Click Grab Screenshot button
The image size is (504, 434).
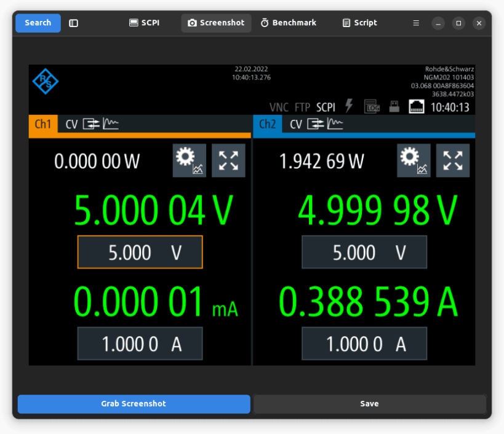pyautogui.click(x=134, y=404)
